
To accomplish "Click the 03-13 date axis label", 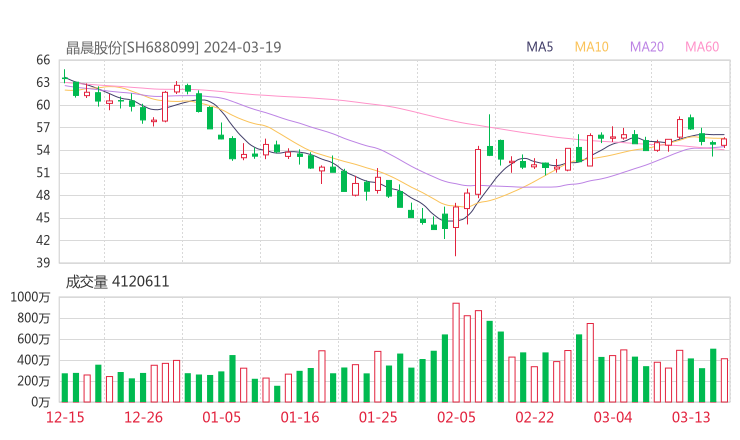I will pos(691,417).
